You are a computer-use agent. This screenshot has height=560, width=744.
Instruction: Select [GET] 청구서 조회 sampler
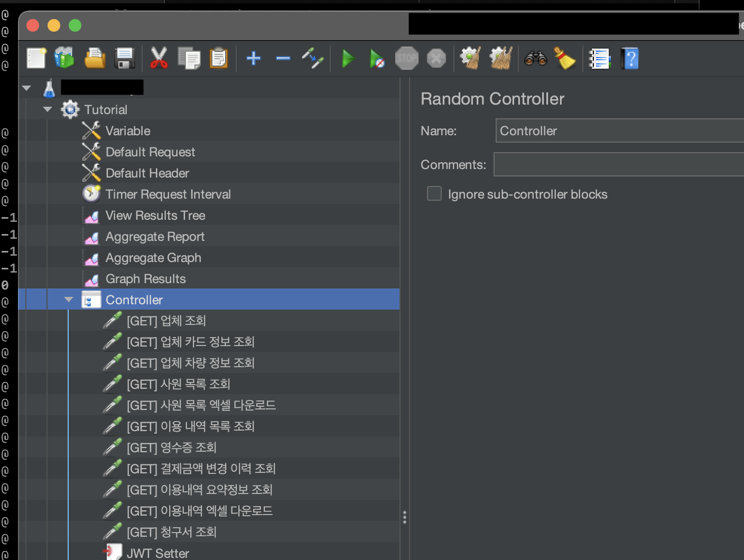171,532
